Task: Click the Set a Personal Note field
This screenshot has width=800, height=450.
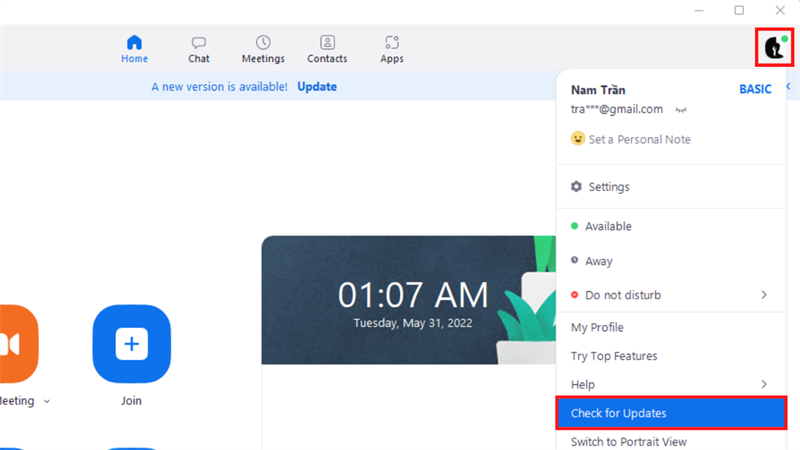Action: (639, 139)
